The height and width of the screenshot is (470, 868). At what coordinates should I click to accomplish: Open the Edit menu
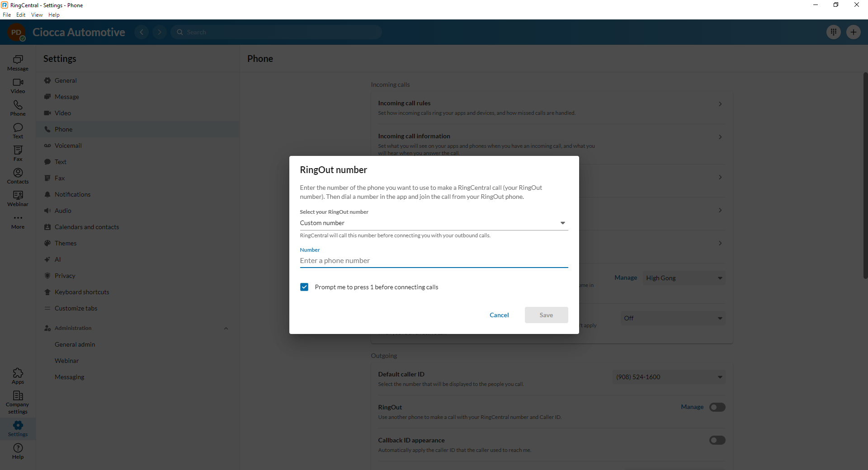[21, 15]
